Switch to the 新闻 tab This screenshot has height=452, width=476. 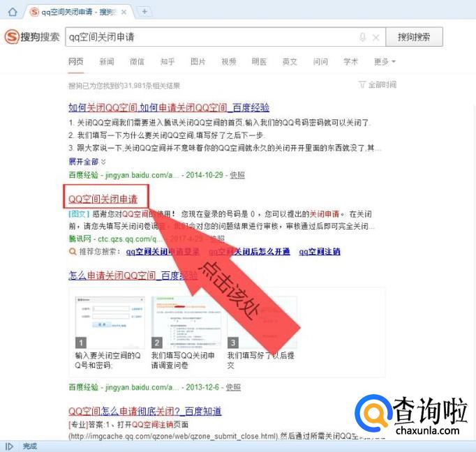point(106,61)
